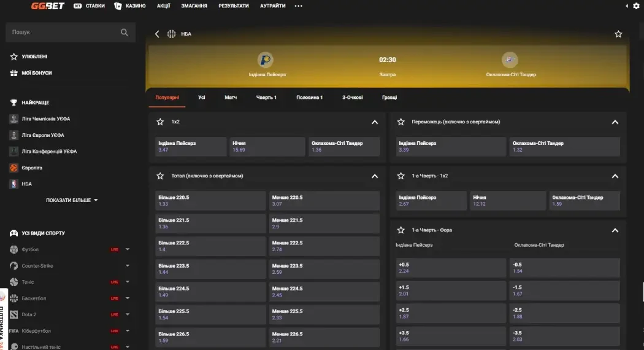Open the three-dots more menu in header
This screenshot has width=644, height=350.
(299, 6)
